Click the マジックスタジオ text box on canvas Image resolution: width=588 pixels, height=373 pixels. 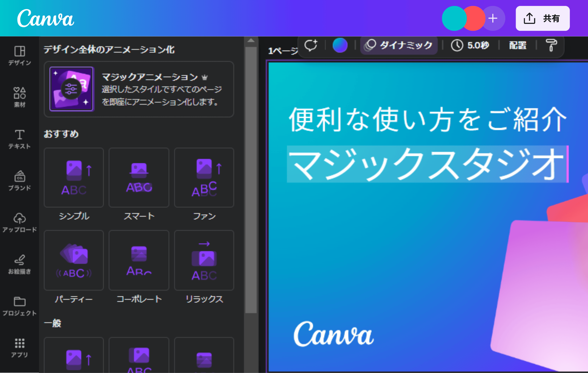click(428, 164)
